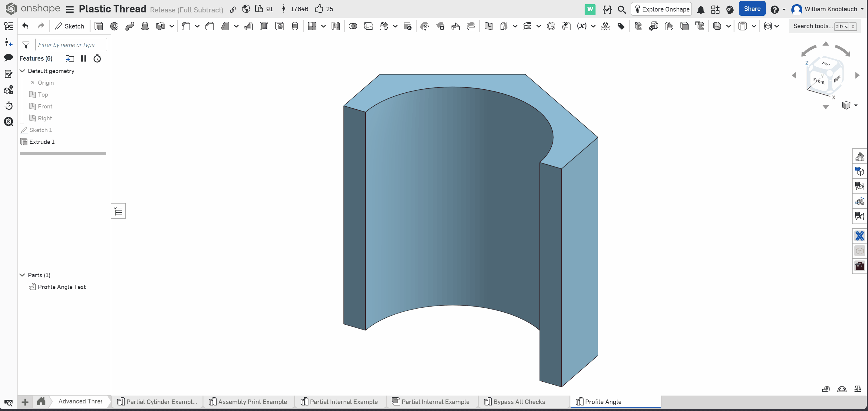The width and height of the screenshot is (868, 411).
Task: Select the Shell tool
Action: click(x=264, y=26)
